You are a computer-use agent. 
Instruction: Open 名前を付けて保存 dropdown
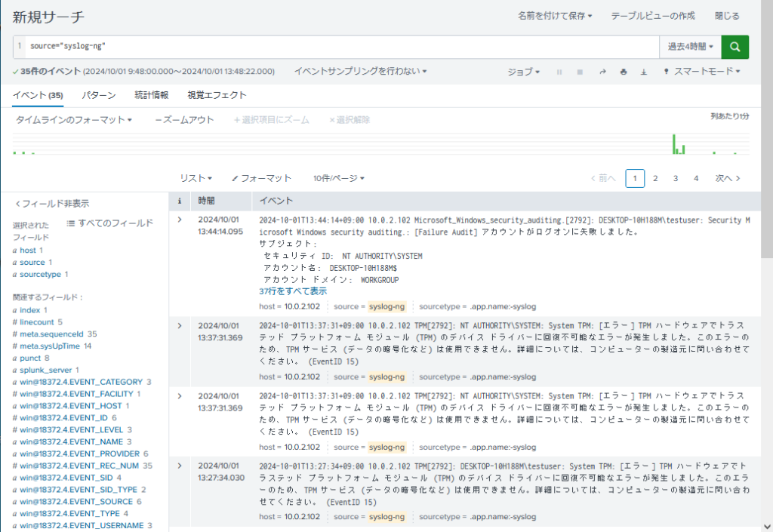coord(555,16)
